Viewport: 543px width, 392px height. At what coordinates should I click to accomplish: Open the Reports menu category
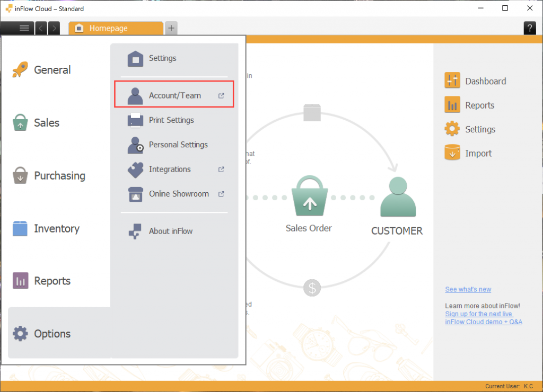(x=52, y=281)
